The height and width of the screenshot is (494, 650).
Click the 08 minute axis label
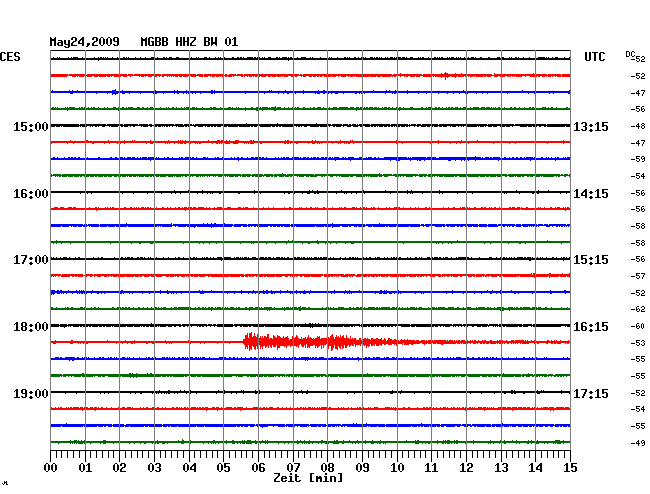pyautogui.click(x=327, y=467)
